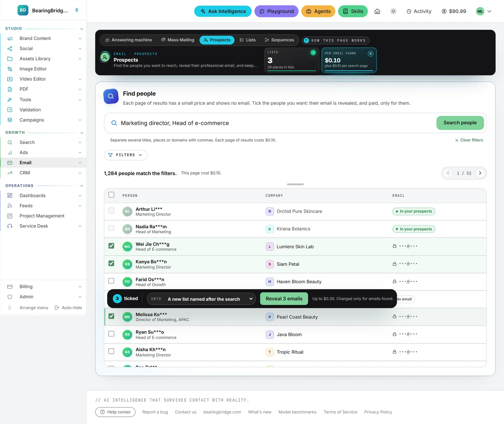The height and width of the screenshot is (424, 504).
Task: Switch to the Mass Mailing tab
Action: coord(178,40)
